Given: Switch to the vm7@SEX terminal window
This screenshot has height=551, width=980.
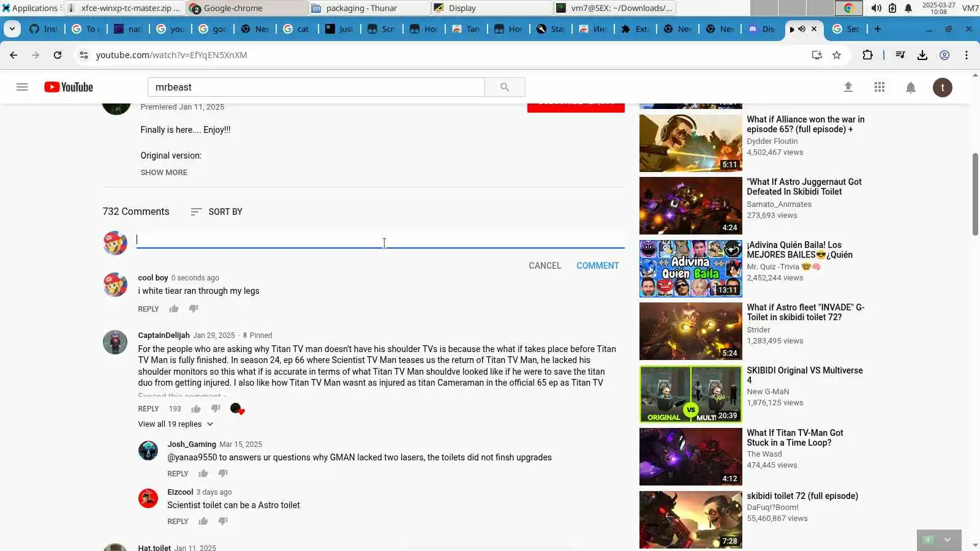Looking at the screenshot, I should tap(614, 8).
